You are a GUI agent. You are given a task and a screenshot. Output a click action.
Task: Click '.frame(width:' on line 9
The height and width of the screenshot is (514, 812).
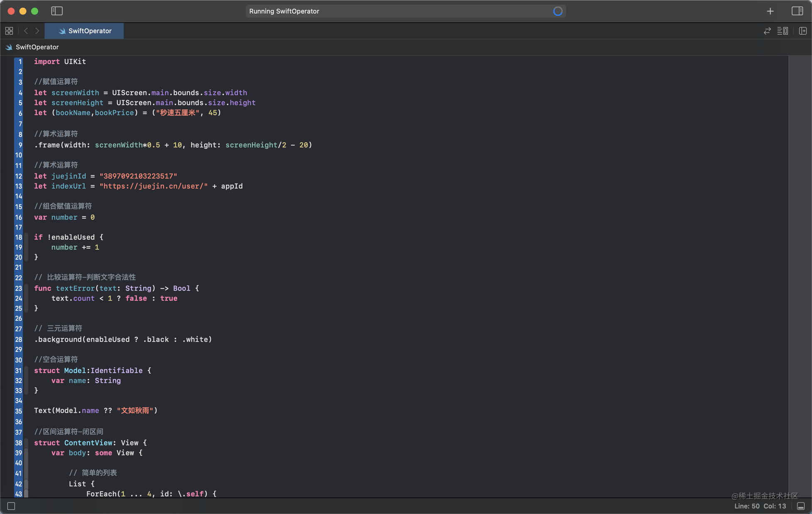62,145
